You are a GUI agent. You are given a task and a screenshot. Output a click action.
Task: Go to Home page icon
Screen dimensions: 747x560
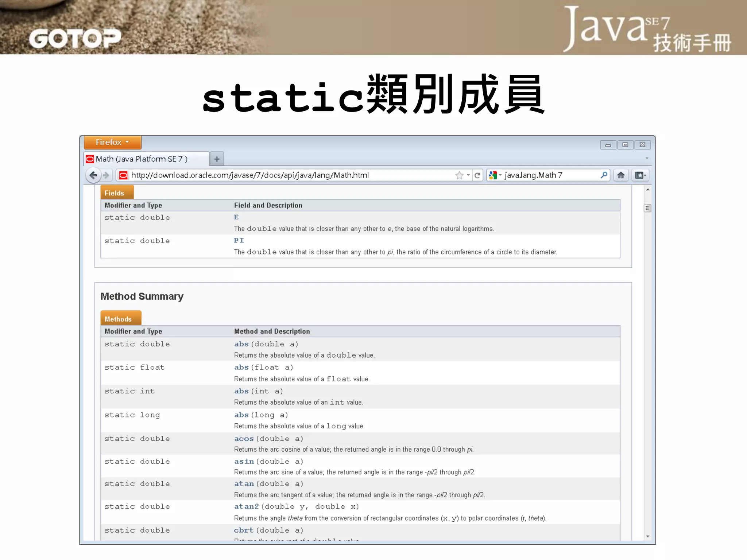(621, 175)
